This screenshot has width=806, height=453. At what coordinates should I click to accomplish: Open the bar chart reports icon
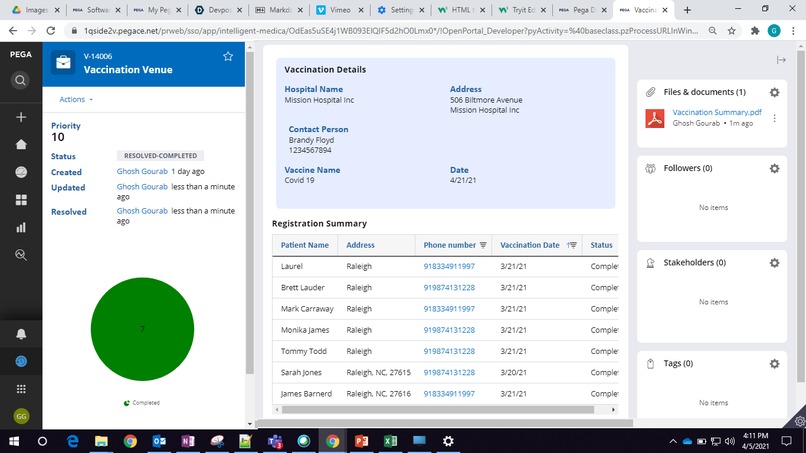(x=21, y=227)
